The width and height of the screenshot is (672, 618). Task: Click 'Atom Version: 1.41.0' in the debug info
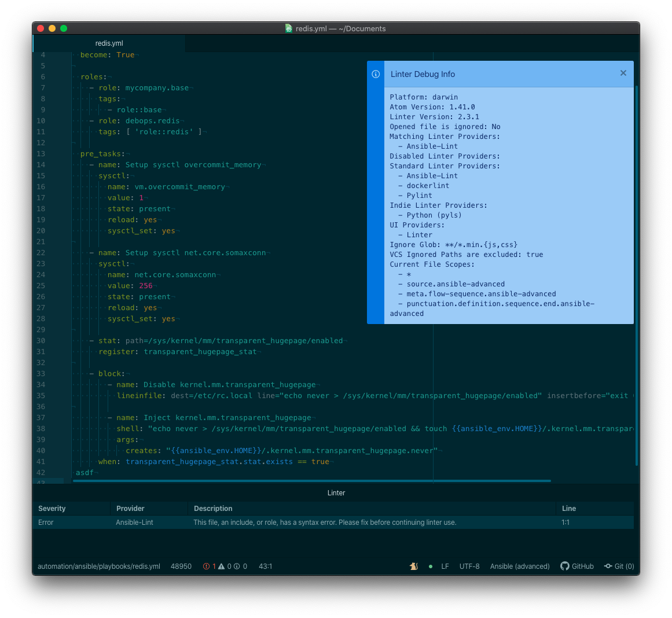(432, 106)
